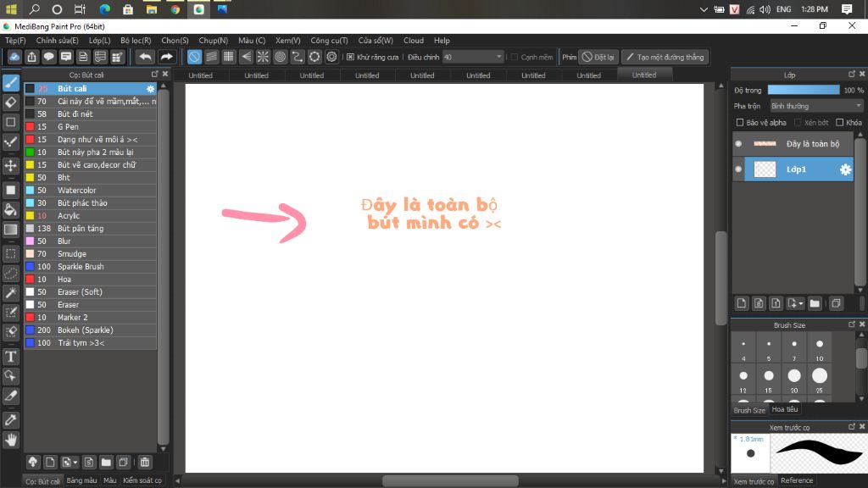Expand add-layer dropdown arrow in layer panel
Viewport: 868px width, 488px height.
[801, 303]
